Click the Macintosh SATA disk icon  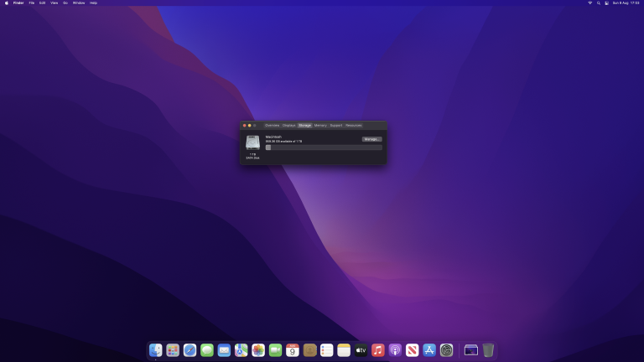(x=252, y=142)
